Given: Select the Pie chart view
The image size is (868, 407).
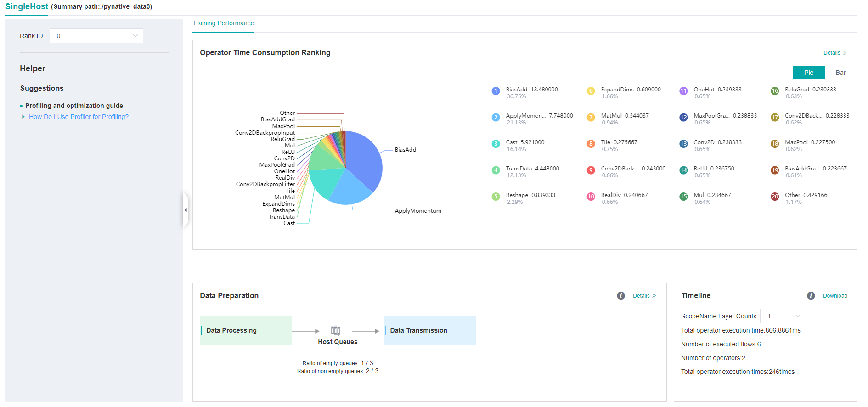Looking at the screenshot, I should click(808, 73).
